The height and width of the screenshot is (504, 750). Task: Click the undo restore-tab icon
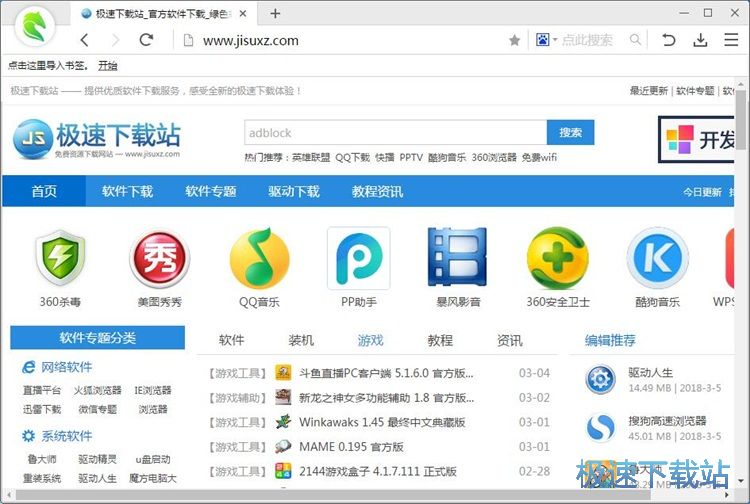coord(668,40)
